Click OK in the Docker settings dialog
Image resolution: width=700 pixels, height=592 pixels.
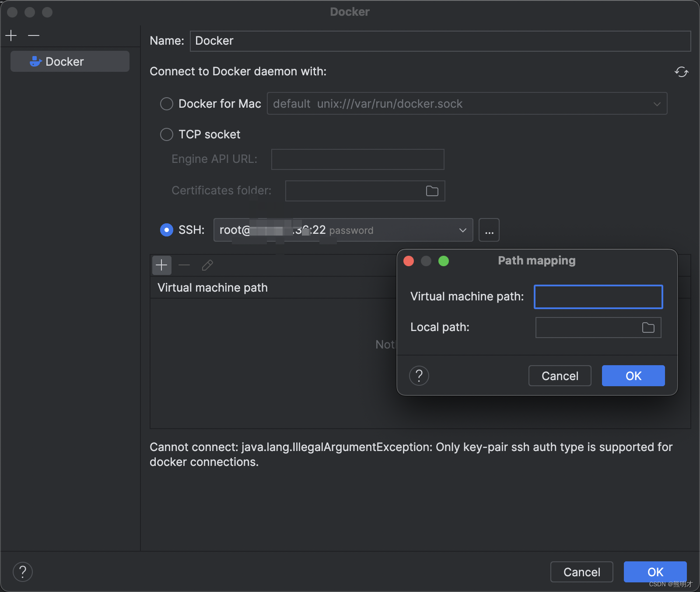[x=655, y=572]
